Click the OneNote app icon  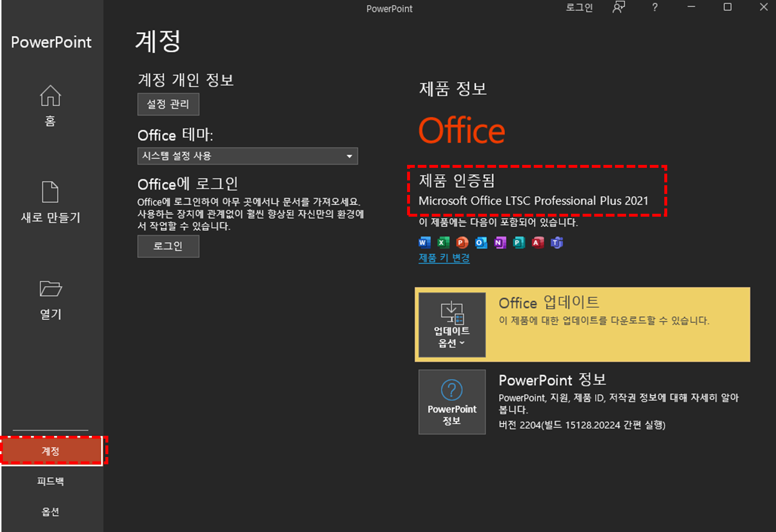[x=500, y=242]
